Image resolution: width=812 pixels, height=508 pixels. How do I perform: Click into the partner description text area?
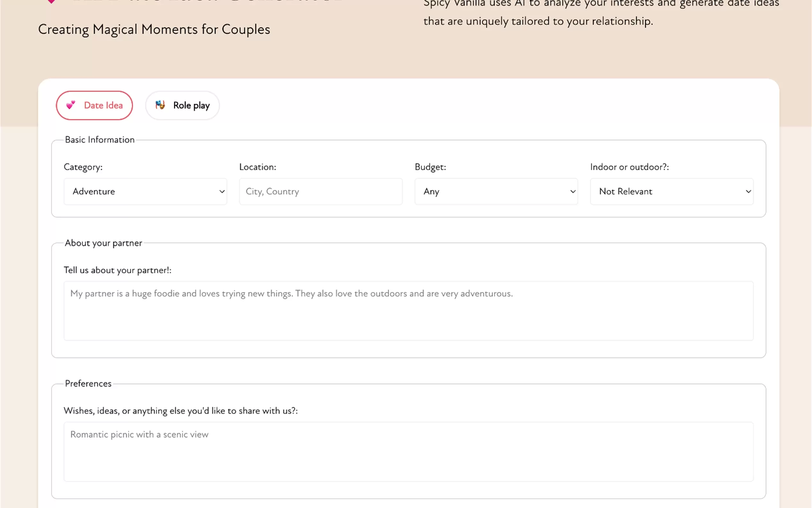pyautogui.click(x=408, y=311)
